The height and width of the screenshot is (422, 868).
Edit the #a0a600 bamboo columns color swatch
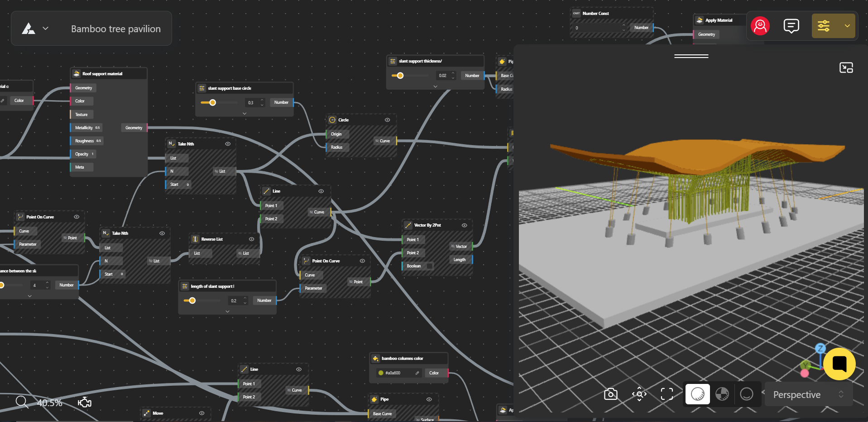[417, 373]
